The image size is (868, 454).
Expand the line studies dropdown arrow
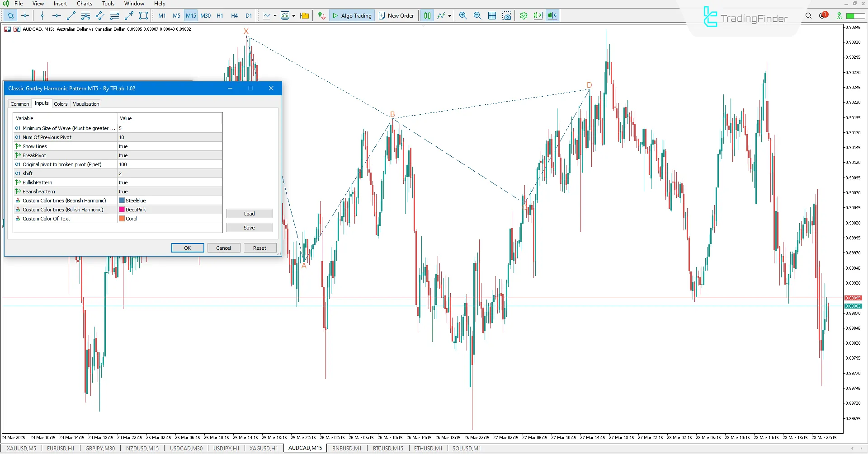pos(449,15)
